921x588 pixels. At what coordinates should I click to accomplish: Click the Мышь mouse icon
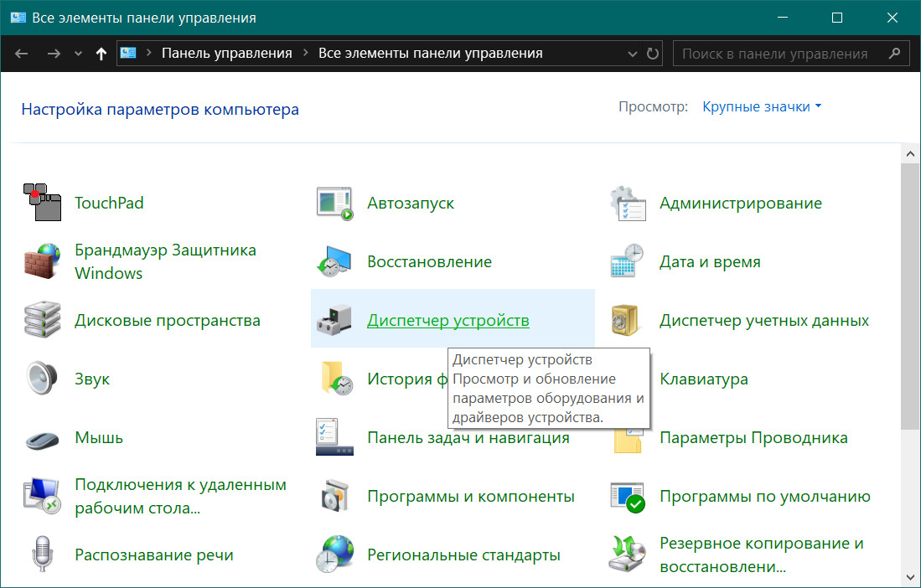(x=43, y=438)
